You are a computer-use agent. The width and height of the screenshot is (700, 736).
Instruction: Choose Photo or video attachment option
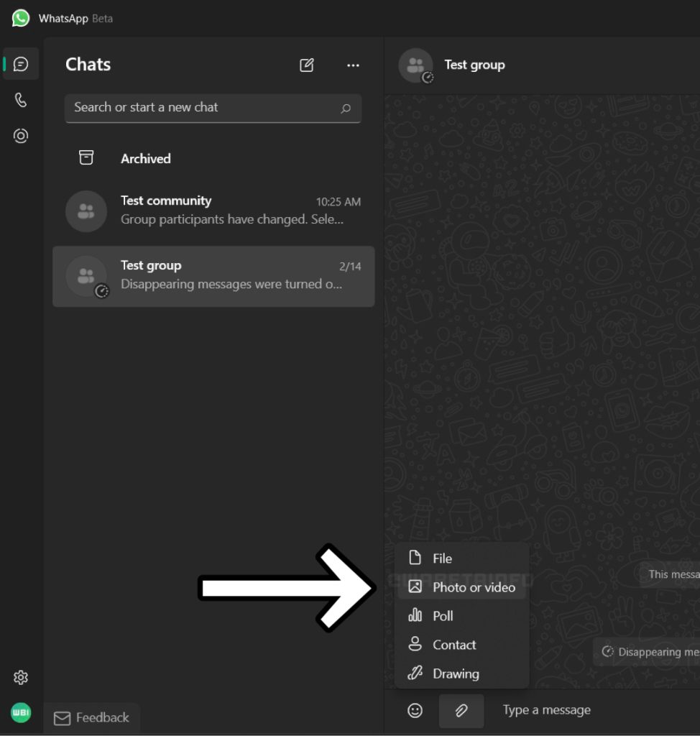462,587
